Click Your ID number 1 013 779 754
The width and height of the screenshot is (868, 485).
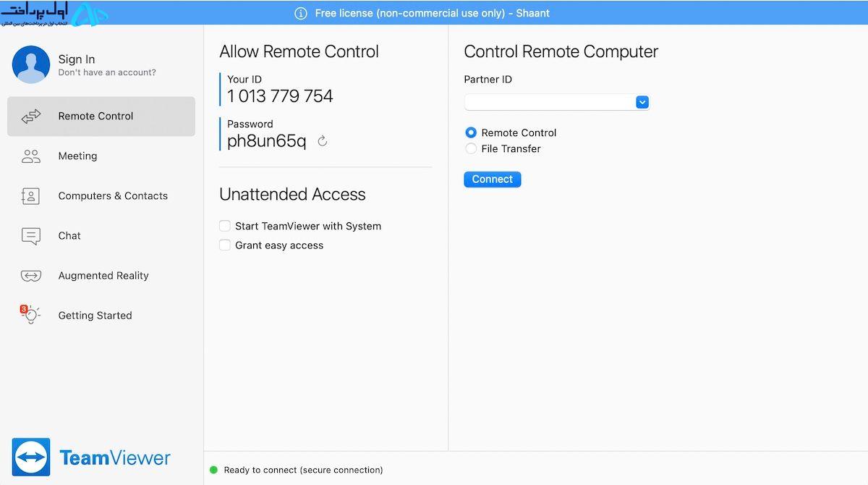pos(280,96)
